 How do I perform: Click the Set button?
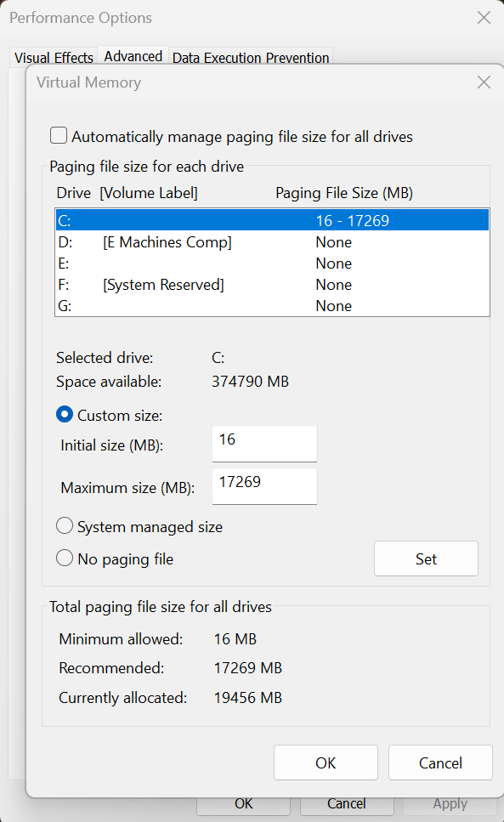[x=426, y=558]
